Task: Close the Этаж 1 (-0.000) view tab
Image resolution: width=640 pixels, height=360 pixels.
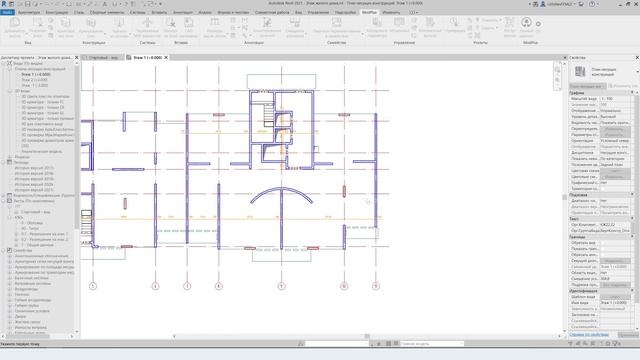Action: (x=166, y=58)
